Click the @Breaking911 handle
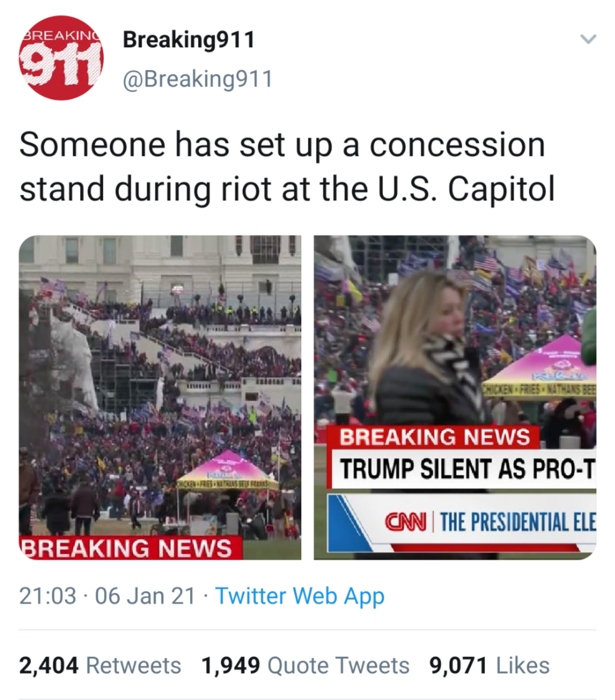This screenshot has height=700, width=615. pos(198,79)
